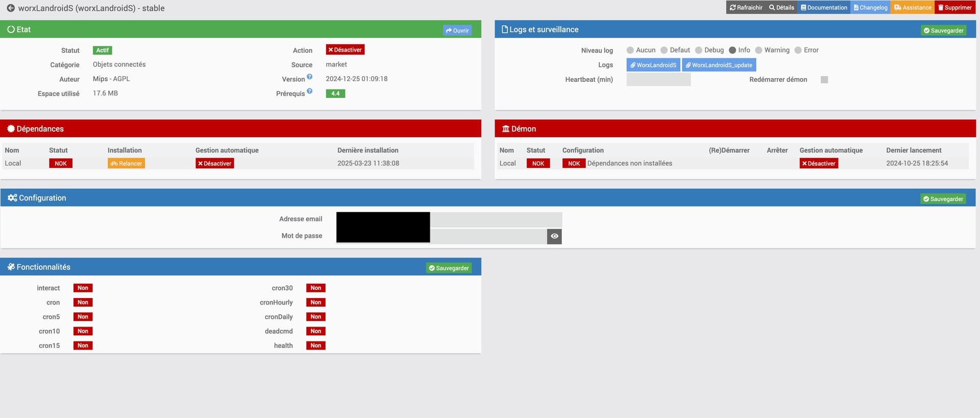Select the Debug log level

(699, 50)
